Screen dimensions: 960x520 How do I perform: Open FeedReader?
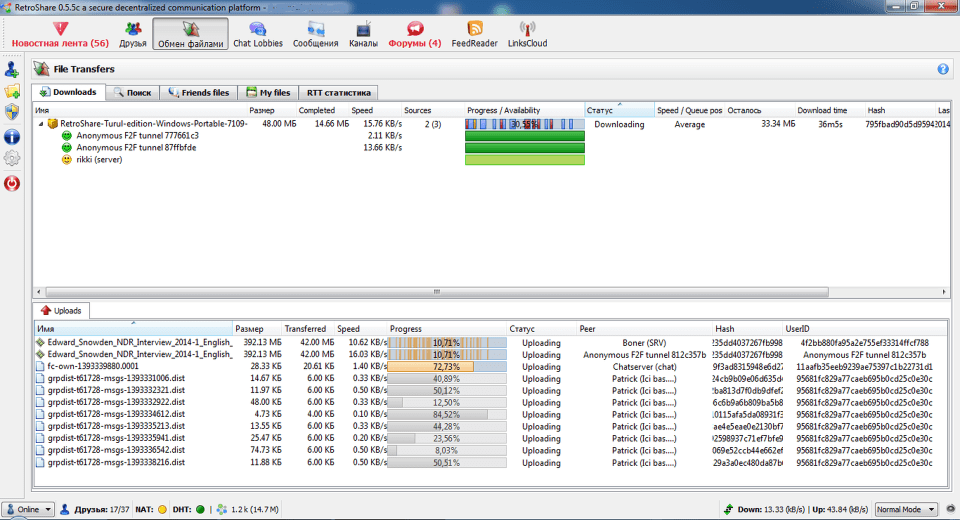click(474, 34)
